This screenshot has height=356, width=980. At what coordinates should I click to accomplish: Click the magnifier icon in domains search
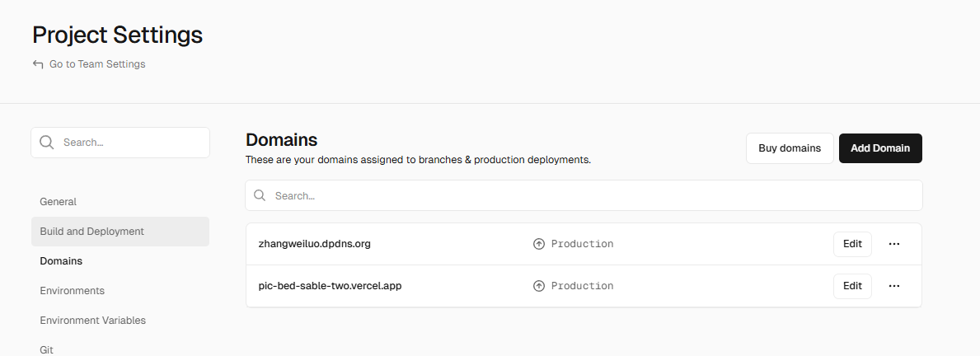(x=260, y=196)
